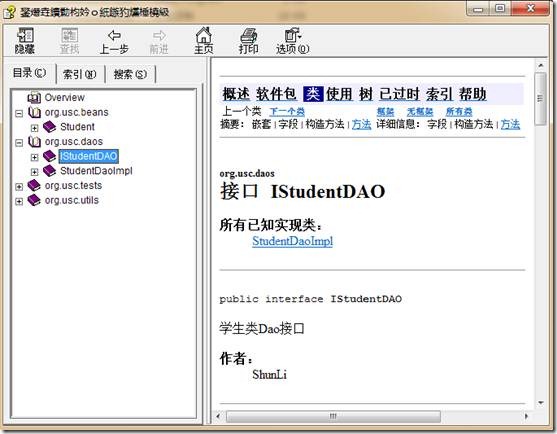Switch to the 搜索 (Search) tab
Screen dimensions: 557x434
130,74
